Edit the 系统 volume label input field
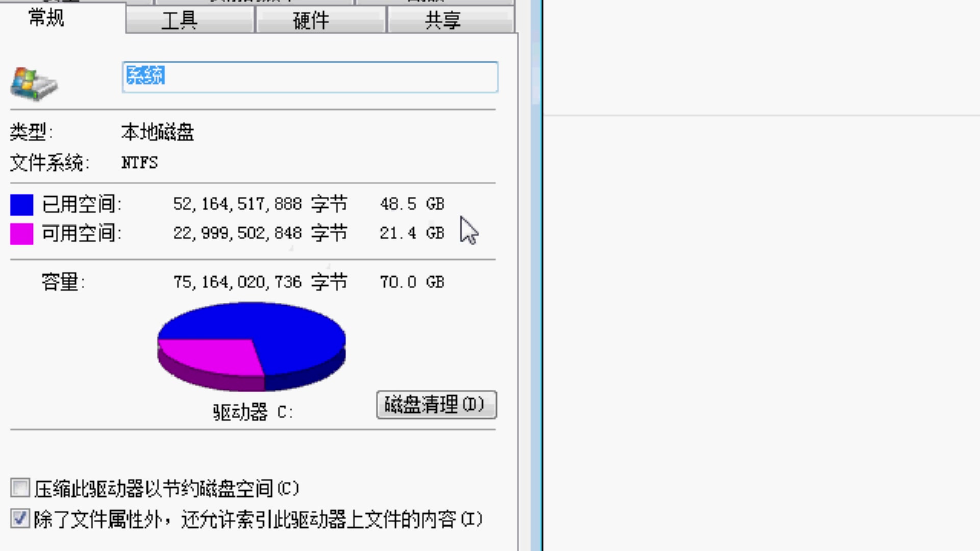This screenshot has height=551, width=980. coord(310,76)
